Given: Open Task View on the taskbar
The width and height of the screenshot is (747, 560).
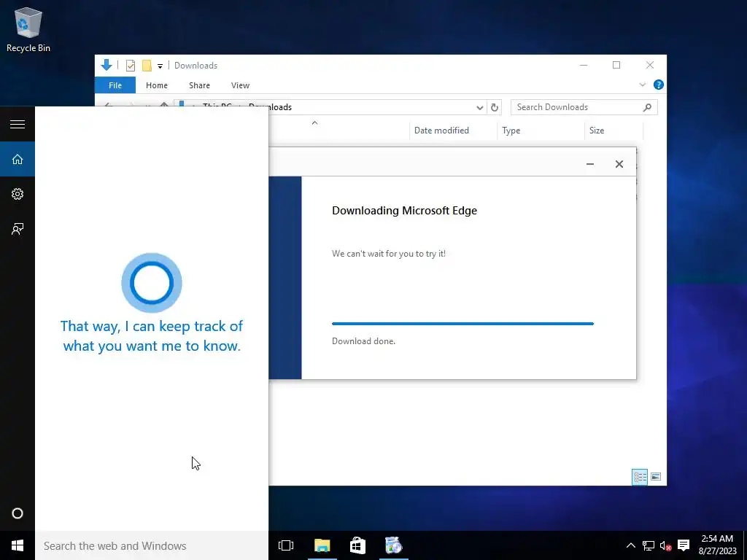Looking at the screenshot, I should [x=286, y=545].
